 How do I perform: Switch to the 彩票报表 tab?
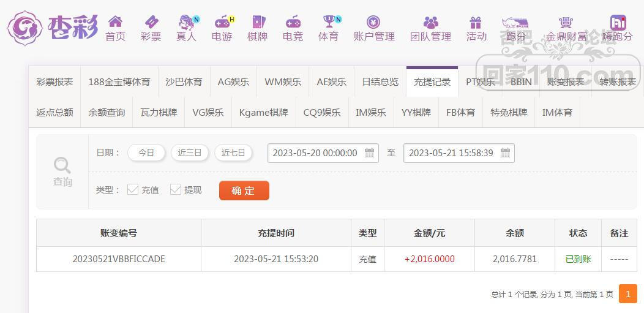click(54, 81)
